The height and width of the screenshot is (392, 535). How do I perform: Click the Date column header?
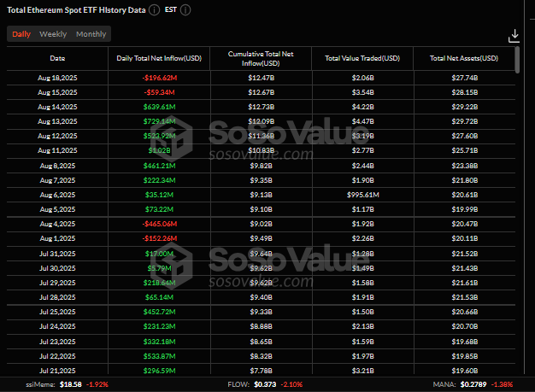[x=57, y=58]
